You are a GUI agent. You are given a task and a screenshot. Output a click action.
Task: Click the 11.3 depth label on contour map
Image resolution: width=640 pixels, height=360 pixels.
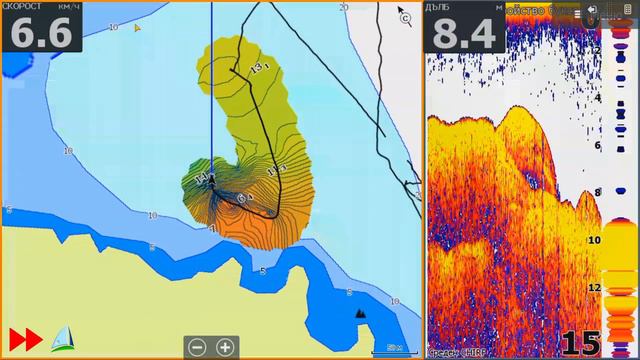click(277, 170)
